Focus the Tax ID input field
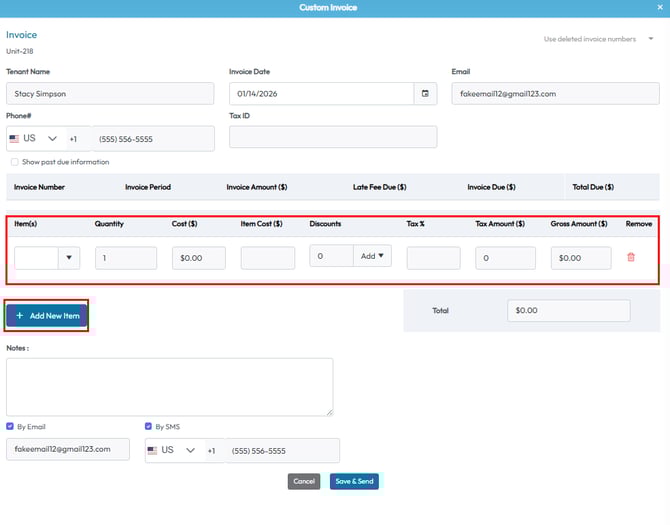The width and height of the screenshot is (670, 525). pos(333,137)
